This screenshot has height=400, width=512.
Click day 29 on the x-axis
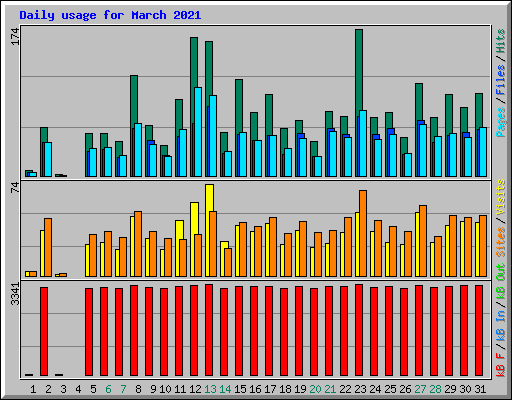450,389
